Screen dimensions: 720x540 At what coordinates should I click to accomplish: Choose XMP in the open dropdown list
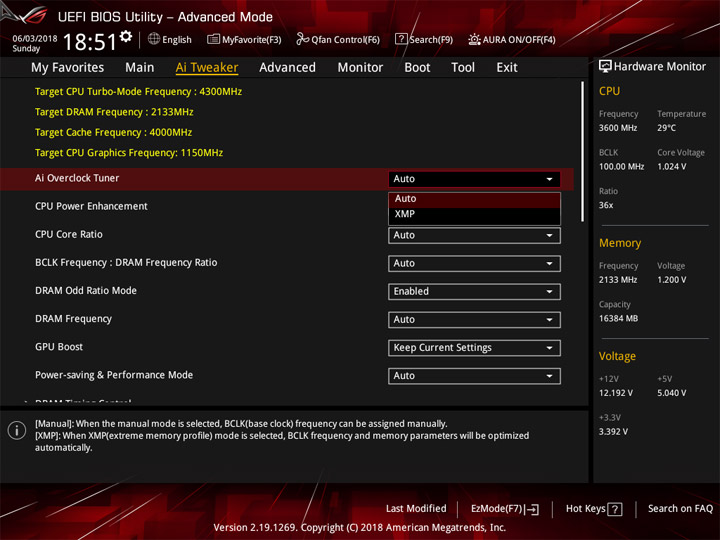474,214
